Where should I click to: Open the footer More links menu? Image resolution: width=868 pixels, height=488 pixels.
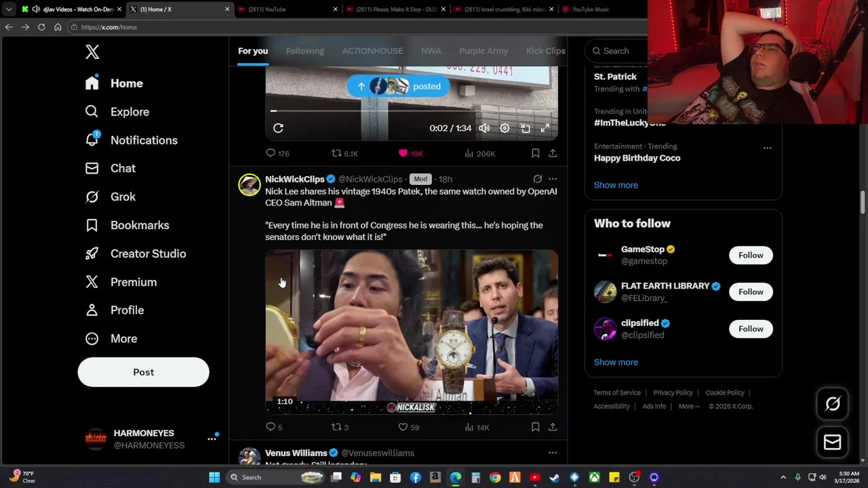690,407
